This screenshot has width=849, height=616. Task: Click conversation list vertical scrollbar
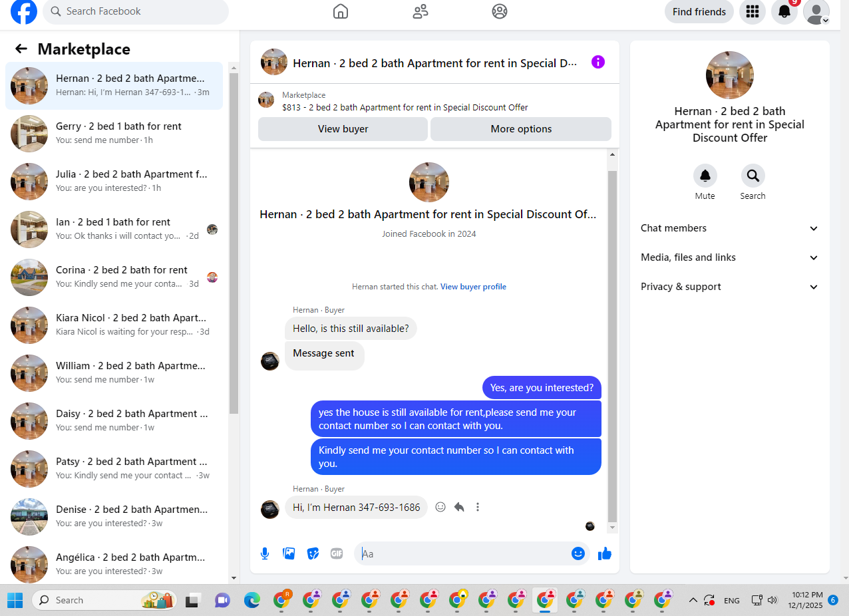(x=234, y=243)
